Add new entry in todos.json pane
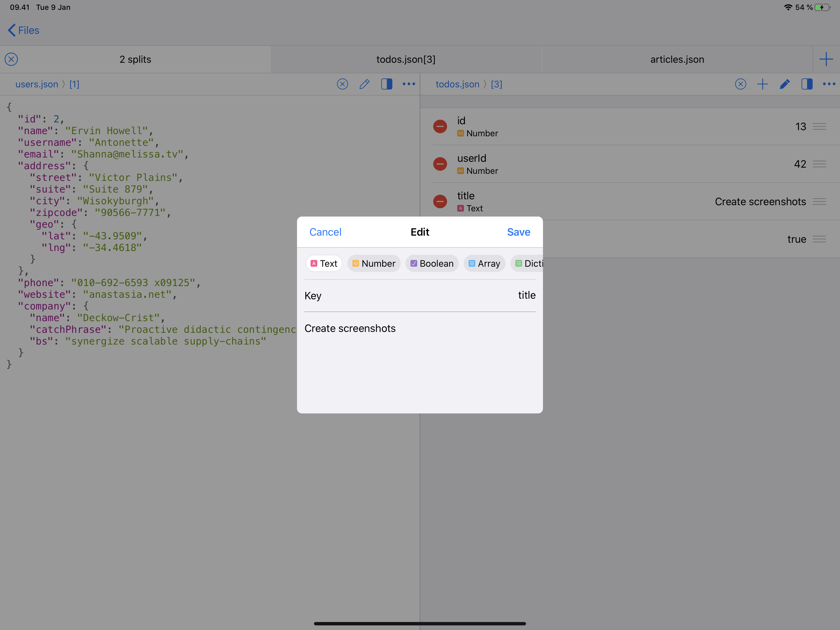Screen dimensions: 840x630 point(762,84)
